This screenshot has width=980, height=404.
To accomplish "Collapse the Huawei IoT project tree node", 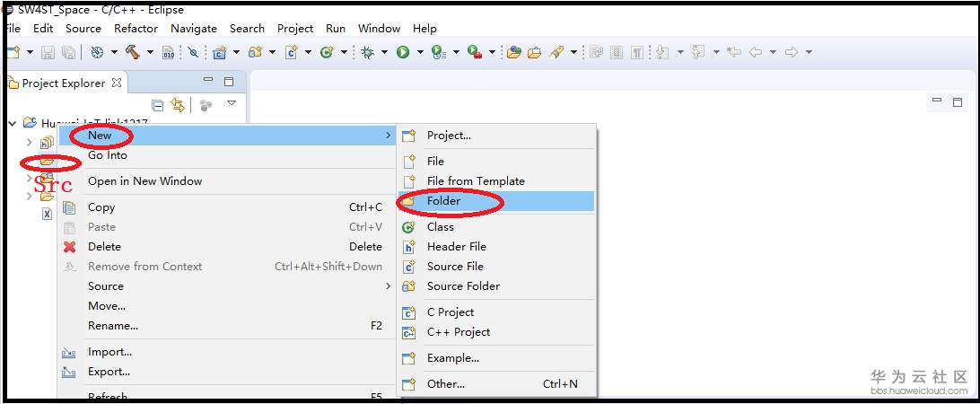I will point(12,123).
